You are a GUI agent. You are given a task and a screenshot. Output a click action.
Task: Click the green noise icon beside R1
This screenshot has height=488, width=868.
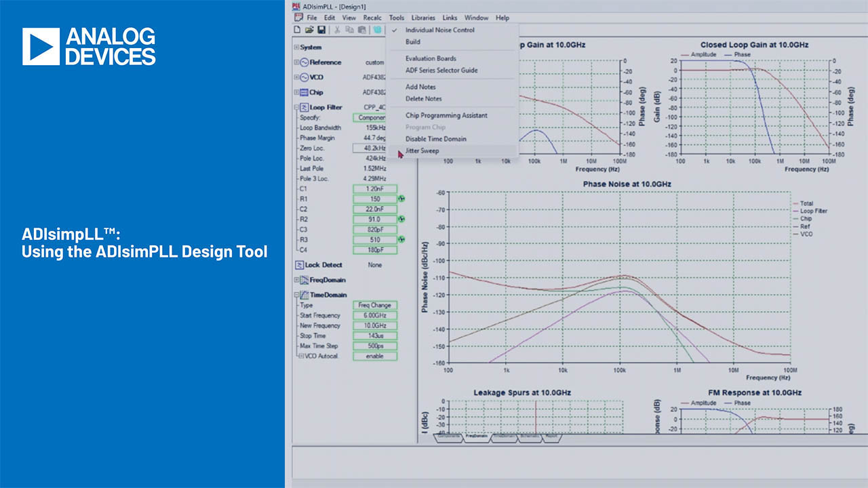(x=401, y=199)
